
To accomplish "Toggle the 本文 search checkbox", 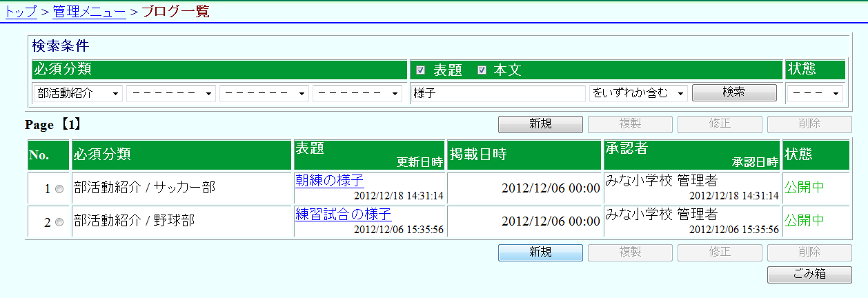I will pos(482,70).
